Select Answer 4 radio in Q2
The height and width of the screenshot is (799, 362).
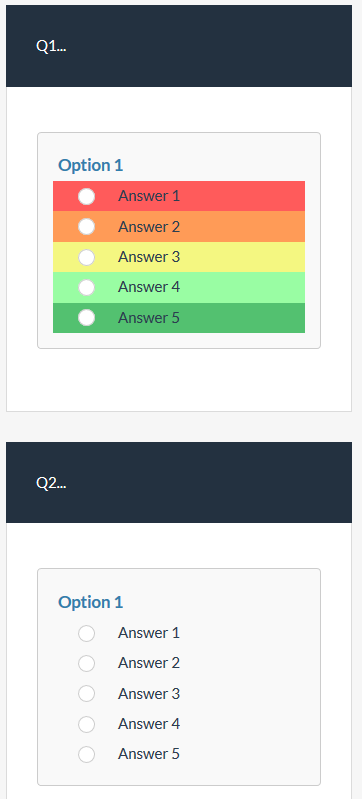[x=86, y=724]
